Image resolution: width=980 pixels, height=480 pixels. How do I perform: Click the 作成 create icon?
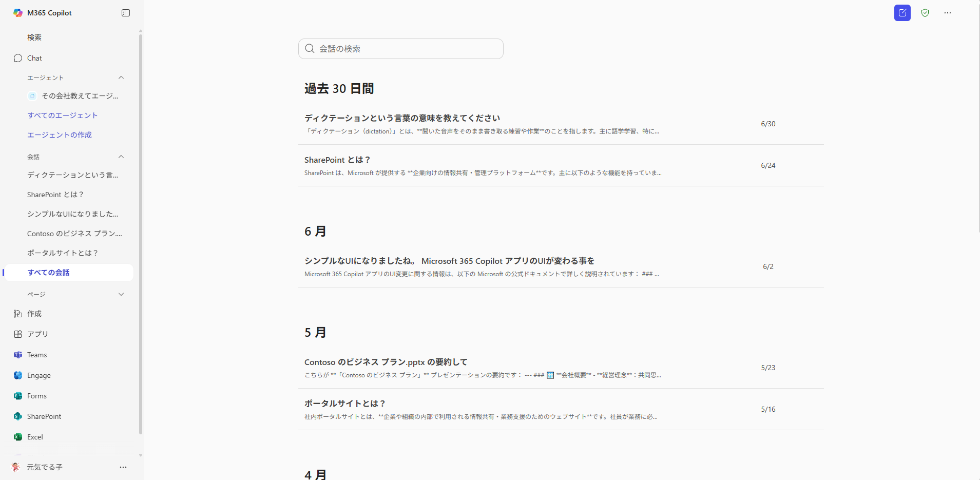point(18,314)
